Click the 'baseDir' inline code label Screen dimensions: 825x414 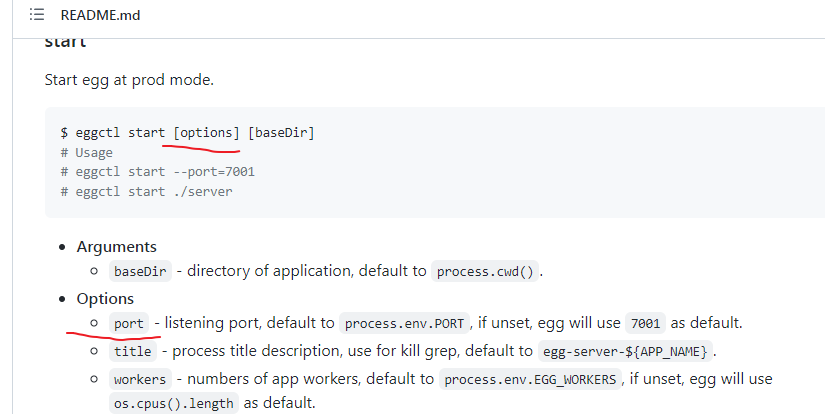[140, 271]
